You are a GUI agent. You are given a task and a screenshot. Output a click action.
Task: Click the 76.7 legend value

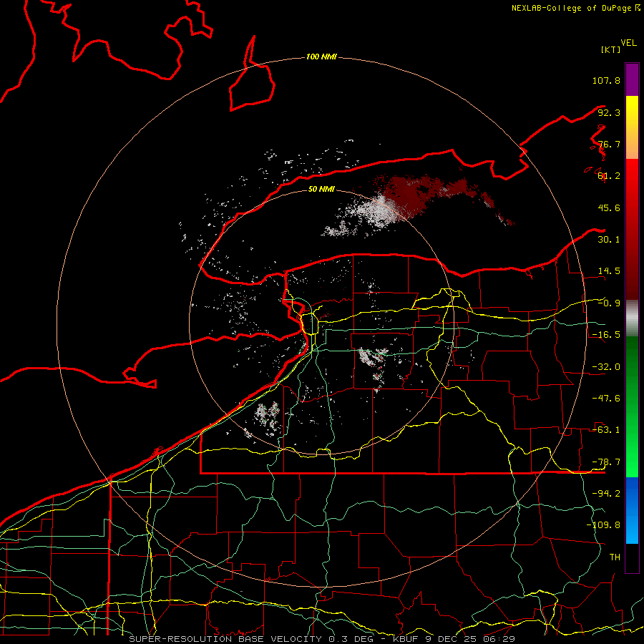[x=609, y=144]
